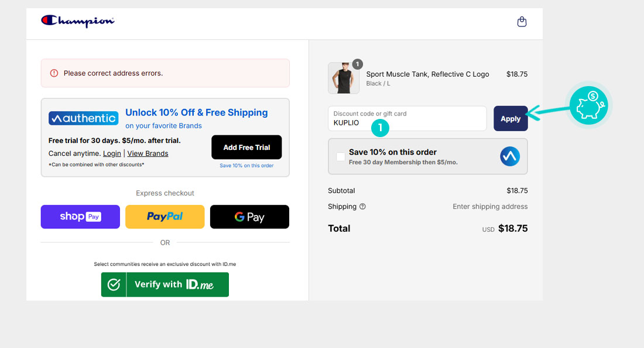This screenshot has width=644, height=348.
Task: Click Add Free Trial button
Action: click(246, 148)
